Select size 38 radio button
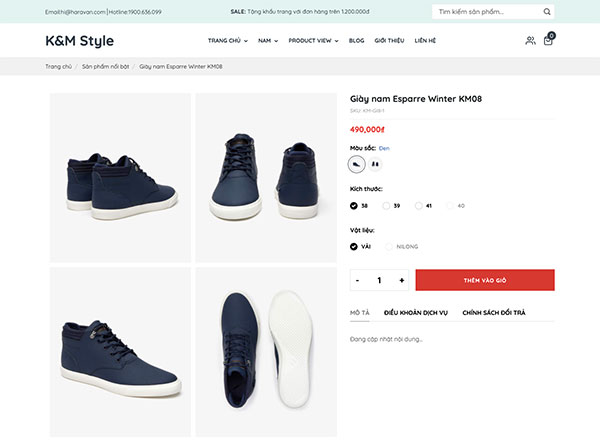600x445 pixels. click(354, 206)
